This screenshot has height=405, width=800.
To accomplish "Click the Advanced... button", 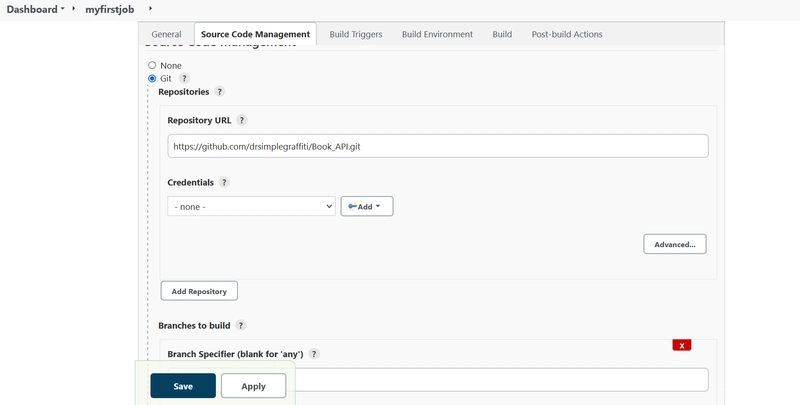I will tap(675, 244).
